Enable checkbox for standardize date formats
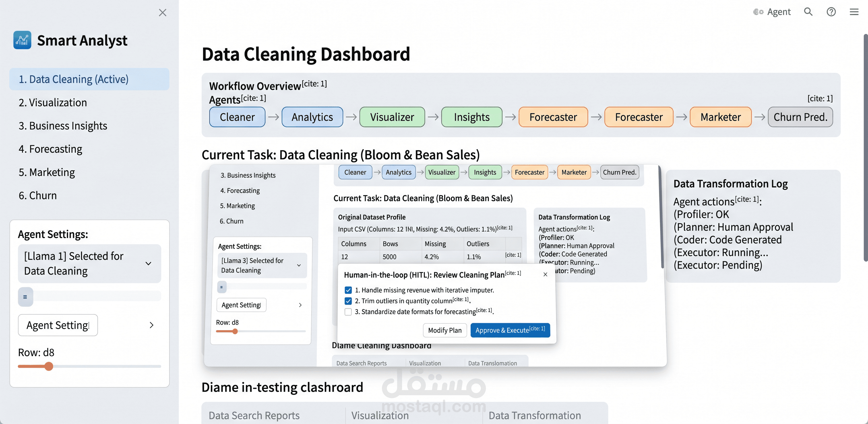Screen dimensions: 868x424 point(348,312)
